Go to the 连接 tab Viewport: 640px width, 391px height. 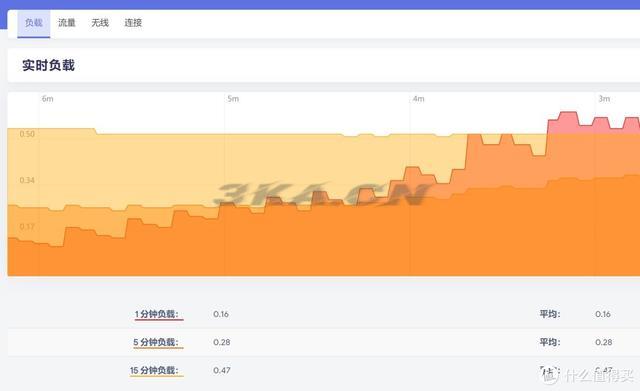tap(133, 23)
